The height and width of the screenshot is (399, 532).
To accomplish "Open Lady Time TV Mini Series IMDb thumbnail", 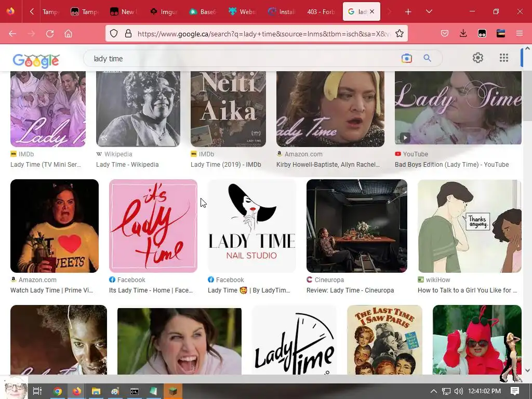I will (48, 109).
